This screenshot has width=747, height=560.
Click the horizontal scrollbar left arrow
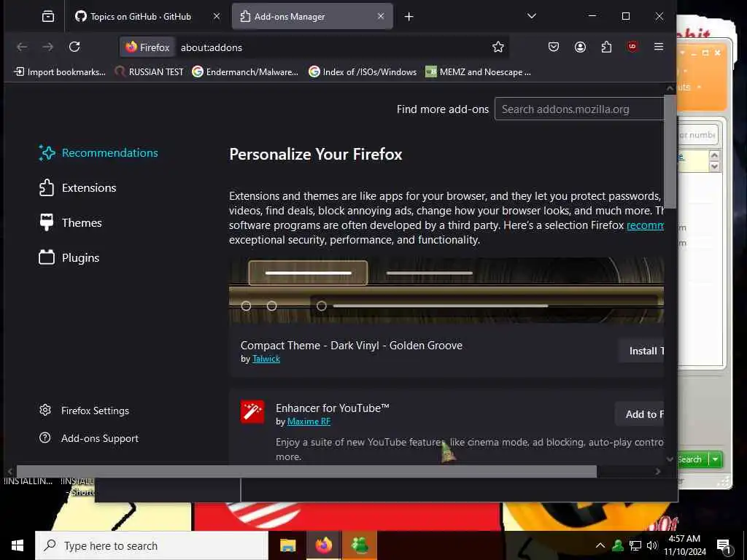pyautogui.click(x=10, y=472)
